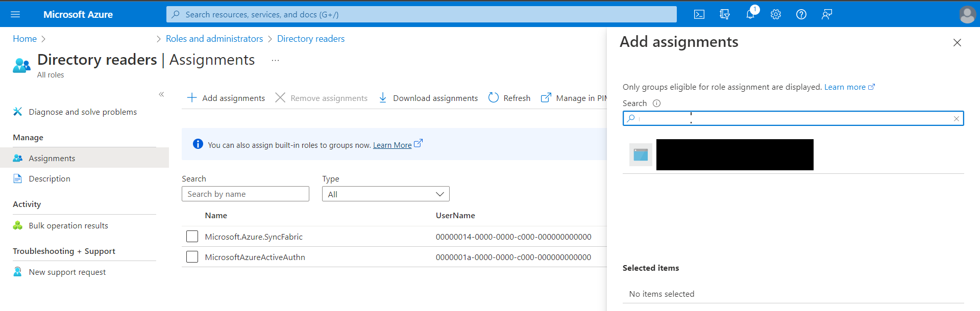Check the MicrosoftAzureActiveAuthn row checkbox

tap(192, 257)
